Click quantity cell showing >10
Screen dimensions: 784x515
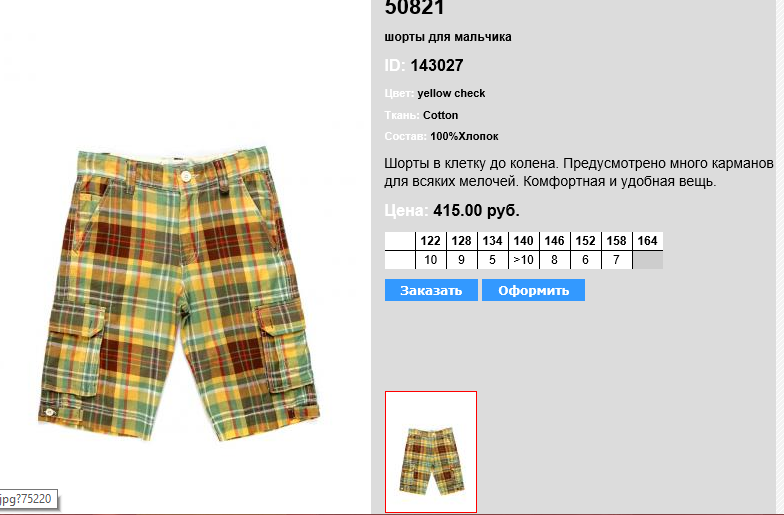pyautogui.click(x=524, y=260)
